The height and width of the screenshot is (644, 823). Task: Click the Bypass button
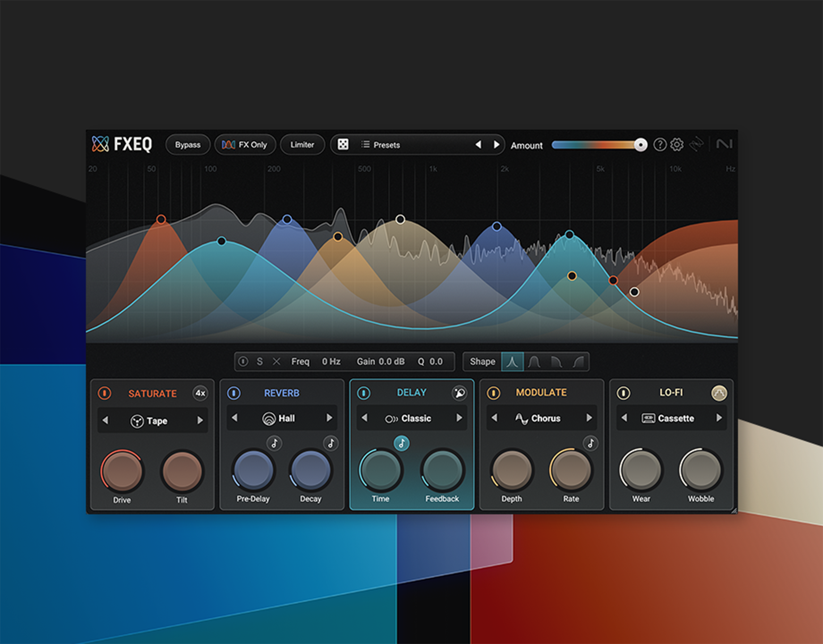click(x=187, y=144)
